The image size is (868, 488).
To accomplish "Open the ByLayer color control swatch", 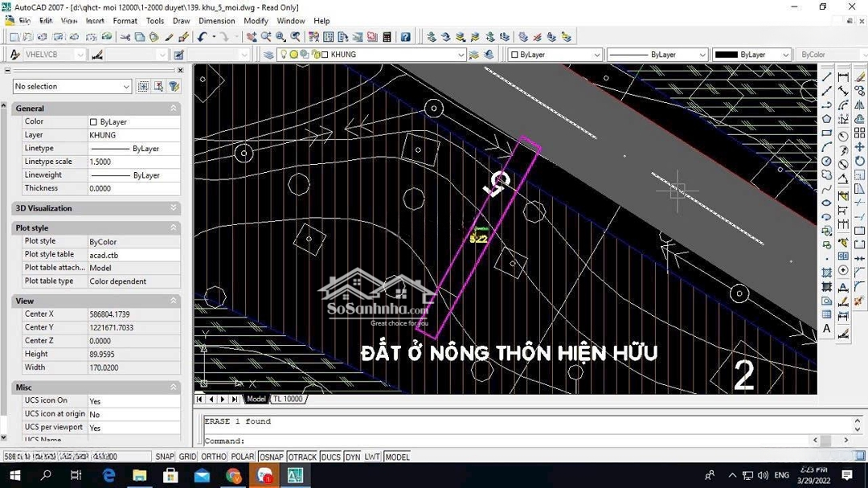I will point(555,55).
